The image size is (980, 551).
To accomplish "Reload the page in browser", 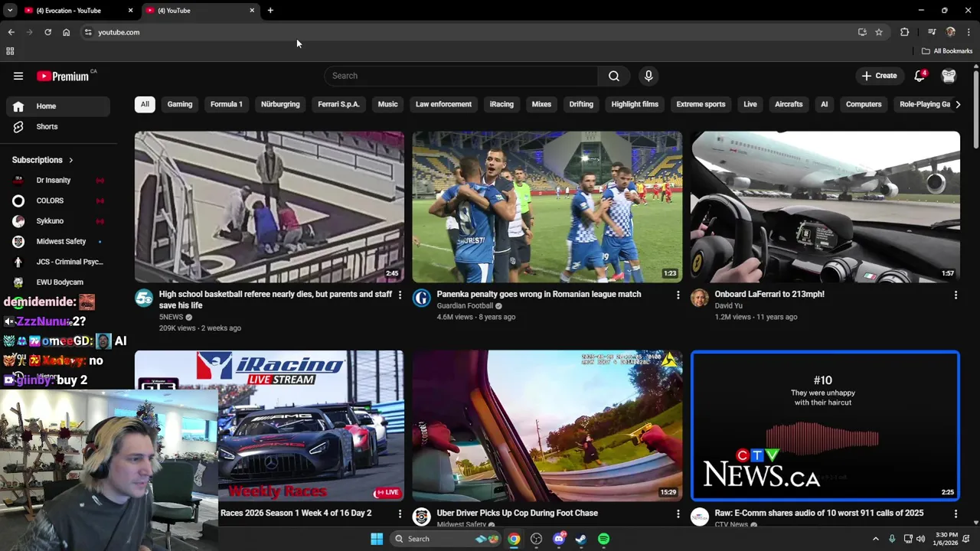I will [x=47, y=32].
